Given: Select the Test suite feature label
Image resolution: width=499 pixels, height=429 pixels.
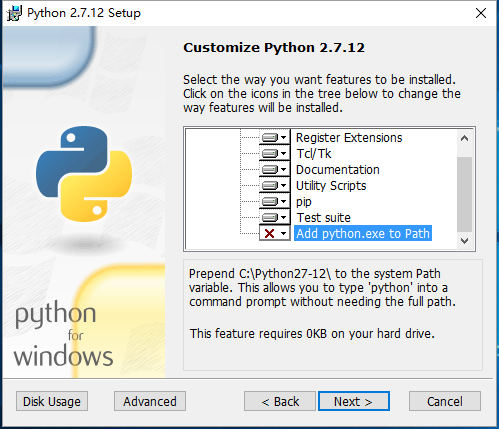Looking at the screenshot, I should [323, 218].
